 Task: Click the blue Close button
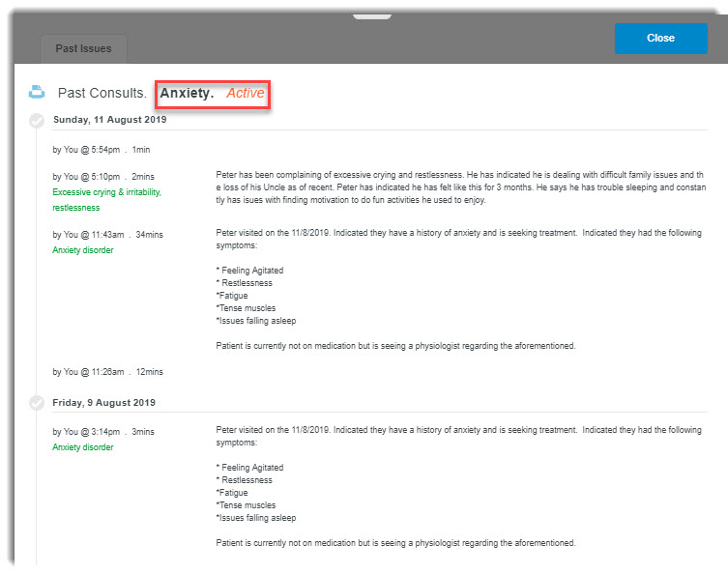click(x=660, y=38)
